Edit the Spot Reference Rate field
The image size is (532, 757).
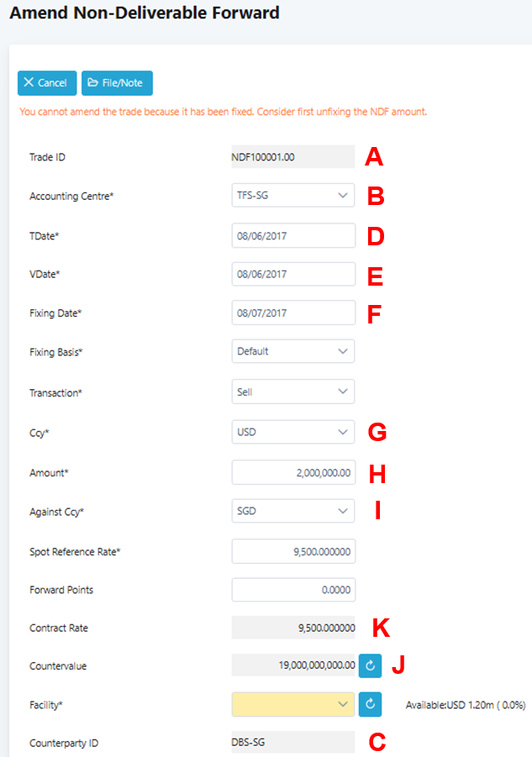coord(292,551)
